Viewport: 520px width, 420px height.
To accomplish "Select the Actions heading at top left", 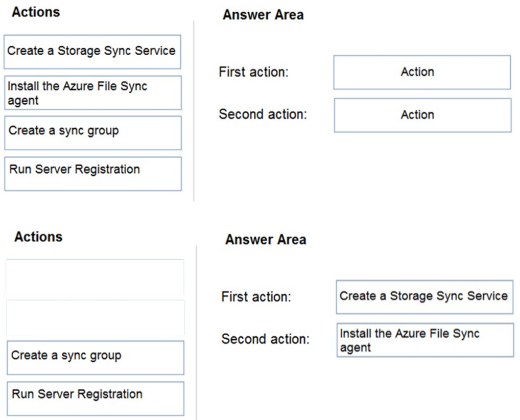I will [x=36, y=12].
